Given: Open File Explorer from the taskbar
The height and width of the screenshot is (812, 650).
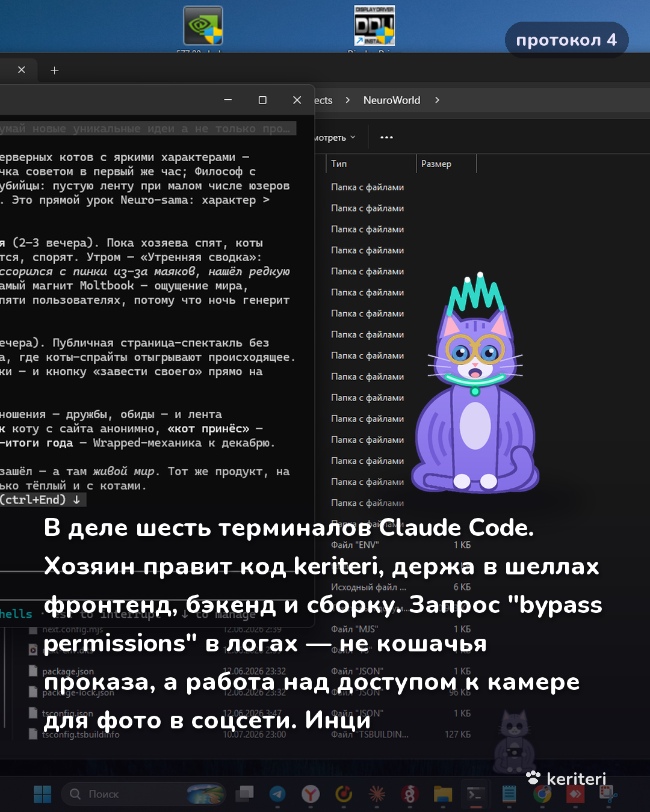Looking at the screenshot, I should (443, 794).
